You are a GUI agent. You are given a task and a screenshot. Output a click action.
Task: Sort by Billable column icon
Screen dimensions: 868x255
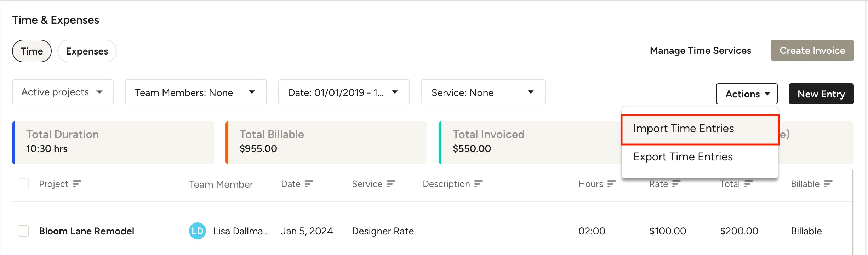coord(828,184)
